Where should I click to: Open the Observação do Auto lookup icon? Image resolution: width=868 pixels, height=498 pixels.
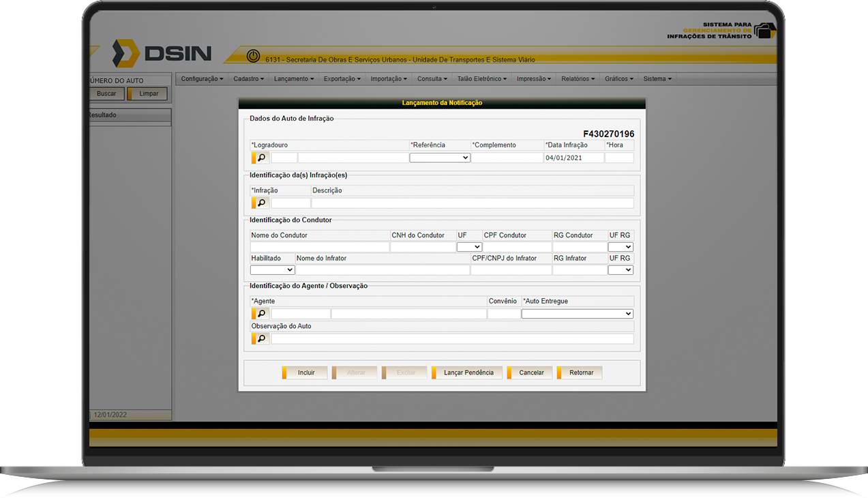click(x=260, y=339)
